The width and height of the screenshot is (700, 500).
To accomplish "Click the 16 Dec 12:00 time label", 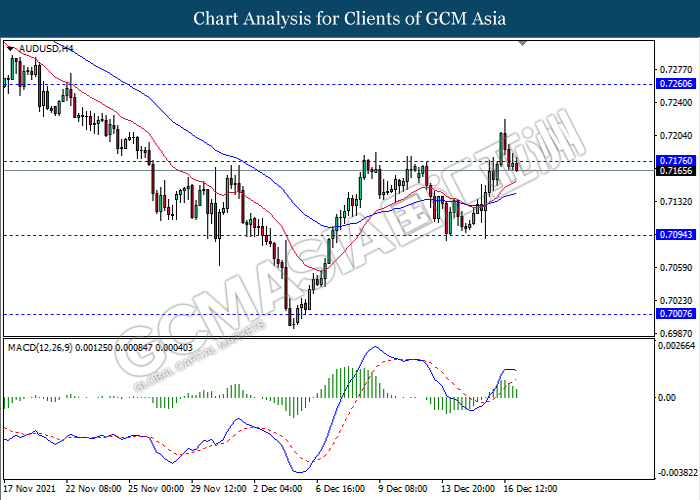I will click(530, 488).
